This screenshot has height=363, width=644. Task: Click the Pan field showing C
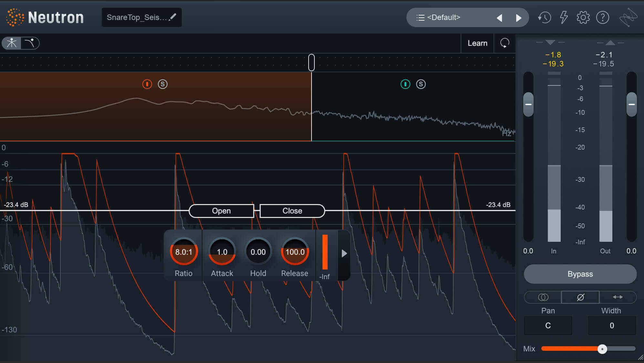pyautogui.click(x=548, y=326)
